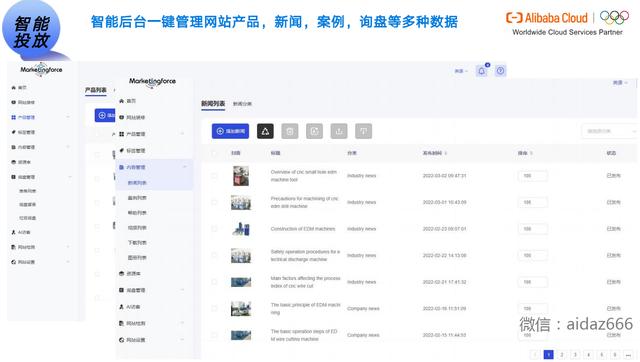The image size is (640, 362).
Task: Go to page 3 in pagination
Action: pos(575,355)
